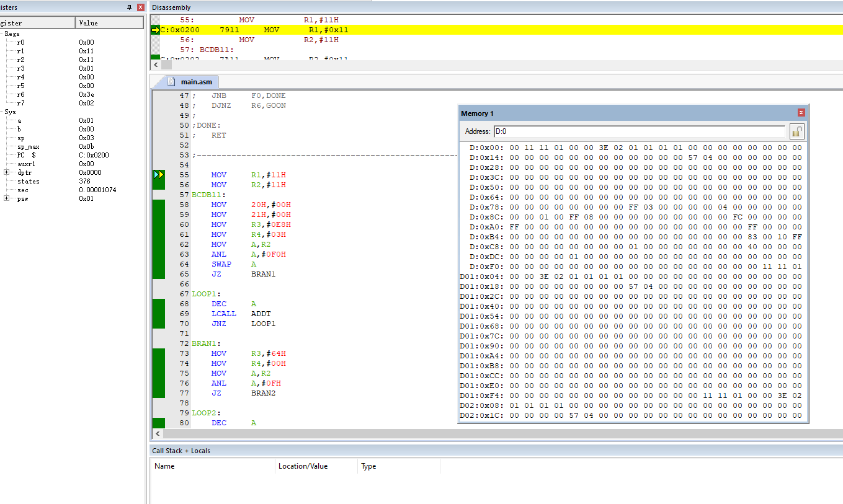Click the Register column header

[x=37, y=23]
